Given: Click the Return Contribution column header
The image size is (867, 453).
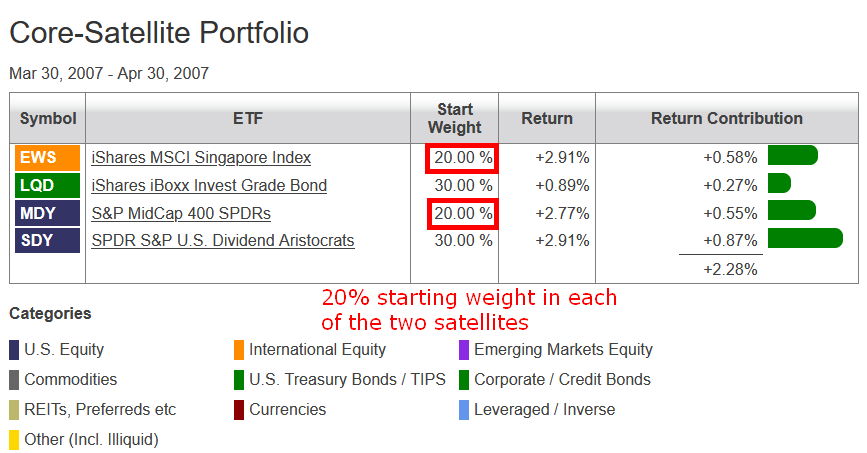Looking at the screenshot, I should 727,118.
